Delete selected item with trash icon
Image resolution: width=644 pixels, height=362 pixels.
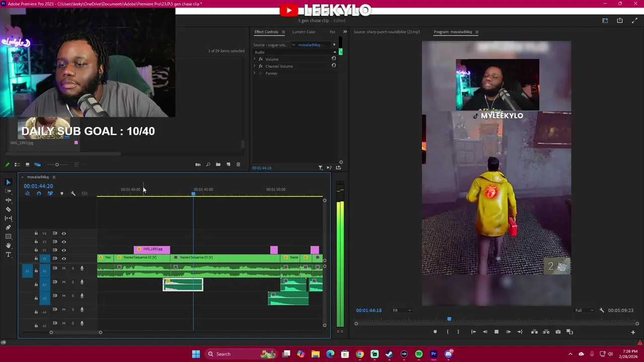tap(238, 164)
